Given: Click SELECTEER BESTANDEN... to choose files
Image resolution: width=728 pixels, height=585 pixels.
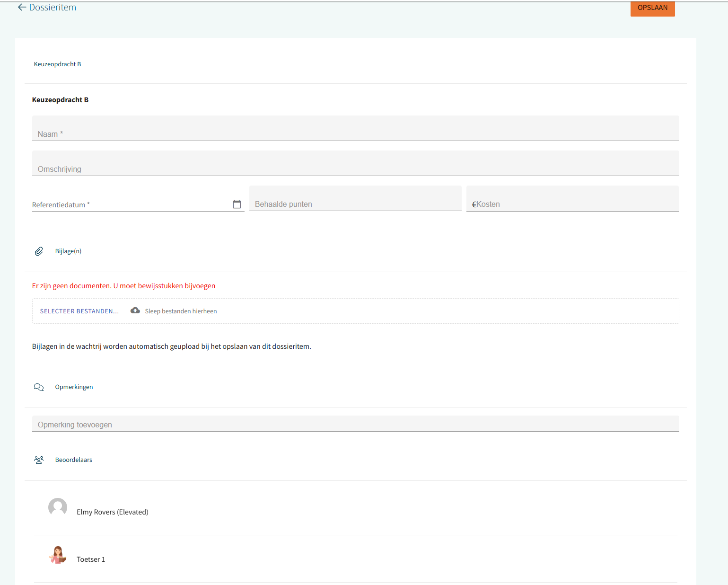Looking at the screenshot, I should pos(79,311).
